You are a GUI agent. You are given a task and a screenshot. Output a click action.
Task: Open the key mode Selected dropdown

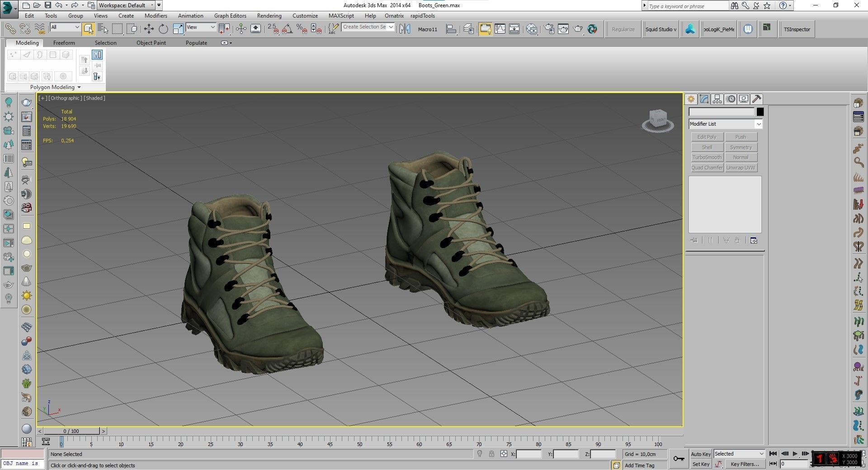[739, 454]
